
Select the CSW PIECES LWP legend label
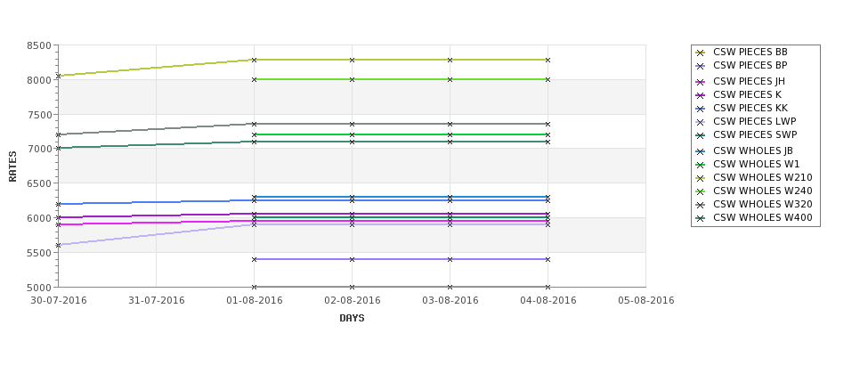[755, 121]
